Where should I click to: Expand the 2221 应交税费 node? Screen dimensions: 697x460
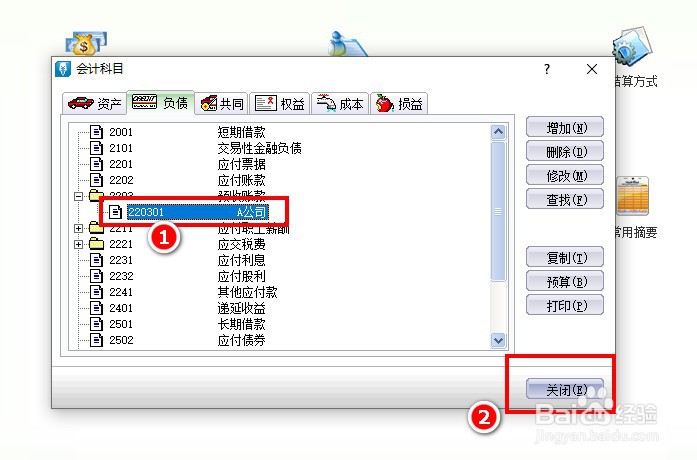click(78, 244)
